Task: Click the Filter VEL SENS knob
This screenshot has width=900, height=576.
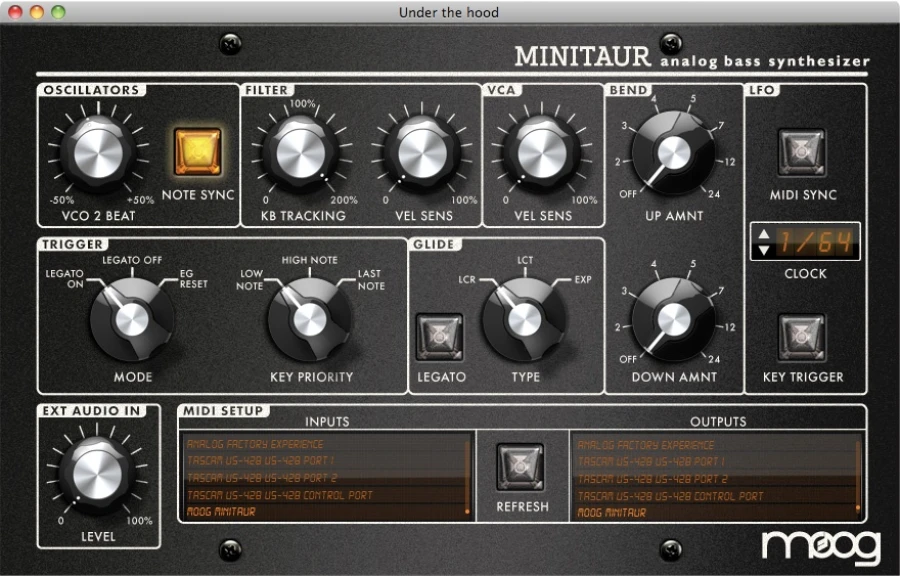Action: [x=422, y=153]
